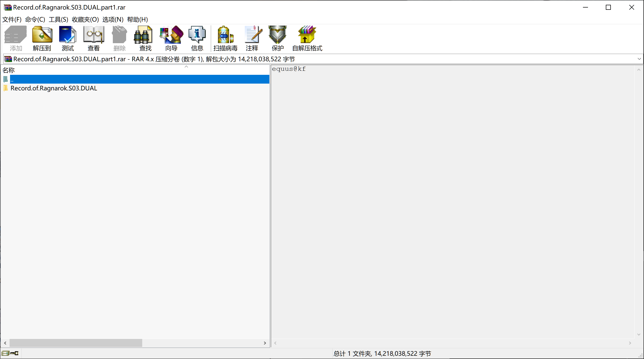Select the Record.of.Ragnarok.S03.DUAL folder
The width and height of the screenshot is (644, 359).
click(54, 88)
